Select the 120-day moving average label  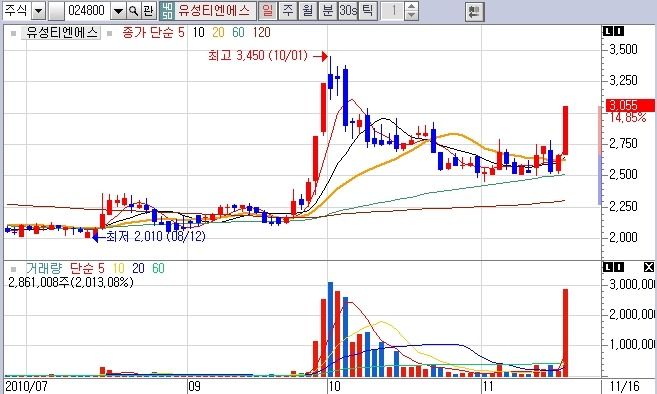point(261,33)
